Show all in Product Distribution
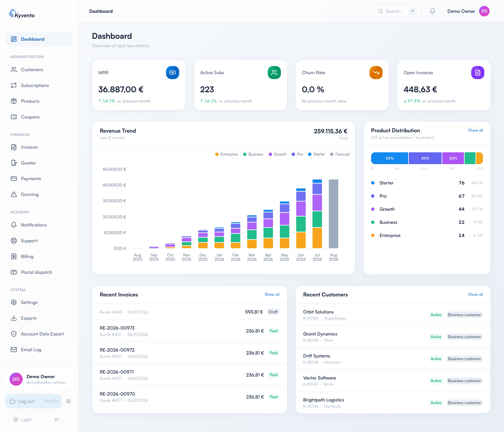This screenshot has width=504, height=432. pos(475,130)
